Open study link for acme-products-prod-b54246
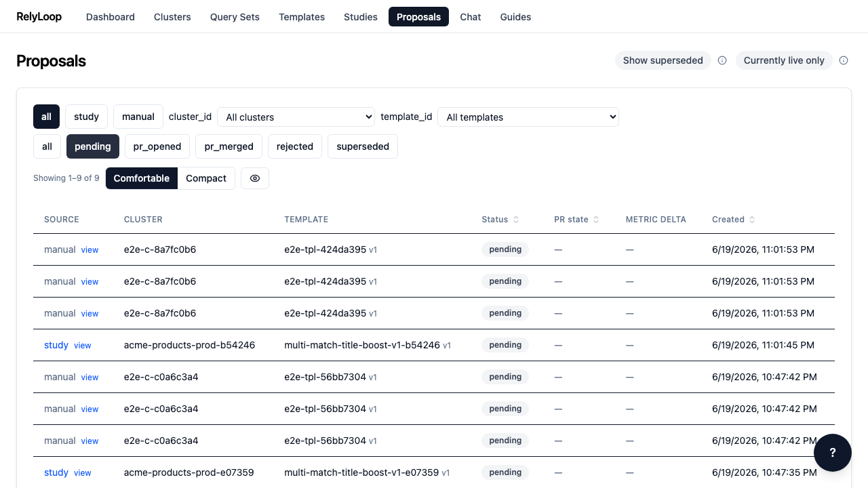This screenshot has height=488, width=868. (56, 345)
